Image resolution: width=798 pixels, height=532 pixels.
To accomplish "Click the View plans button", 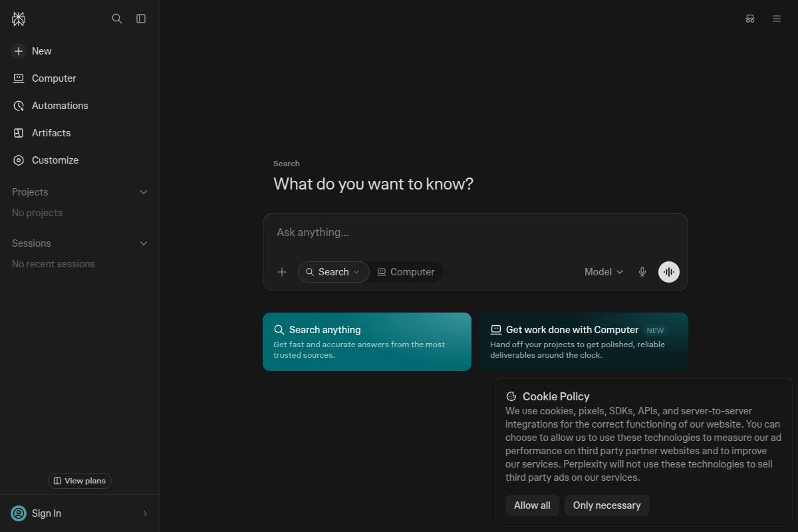I will [80, 481].
